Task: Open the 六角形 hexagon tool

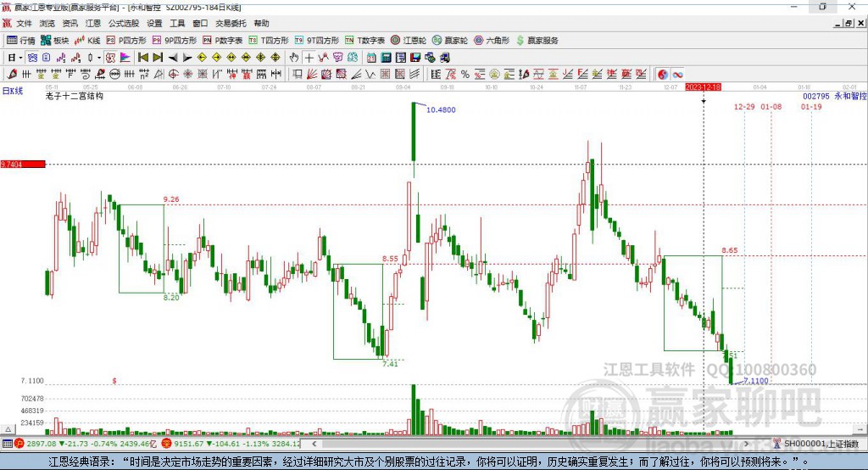Action: click(x=492, y=41)
